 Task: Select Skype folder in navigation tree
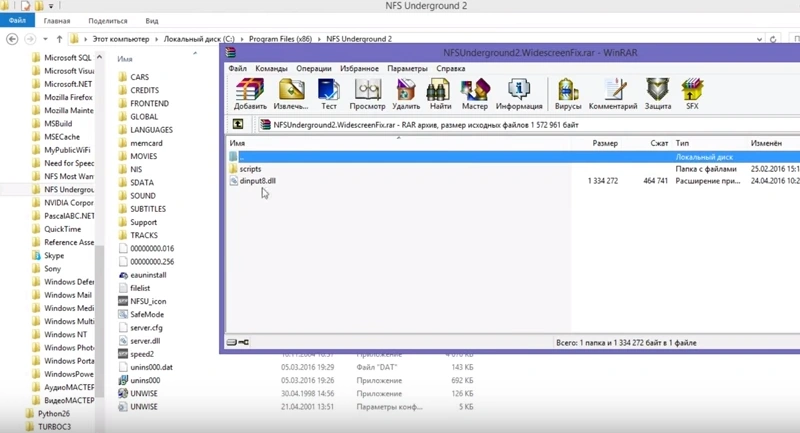point(48,256)
